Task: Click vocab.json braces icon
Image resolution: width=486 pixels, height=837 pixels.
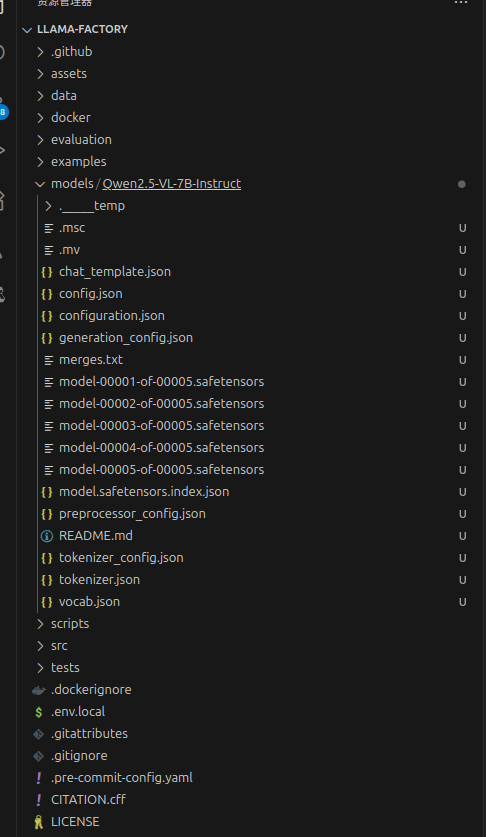Action: pos(47,602)
